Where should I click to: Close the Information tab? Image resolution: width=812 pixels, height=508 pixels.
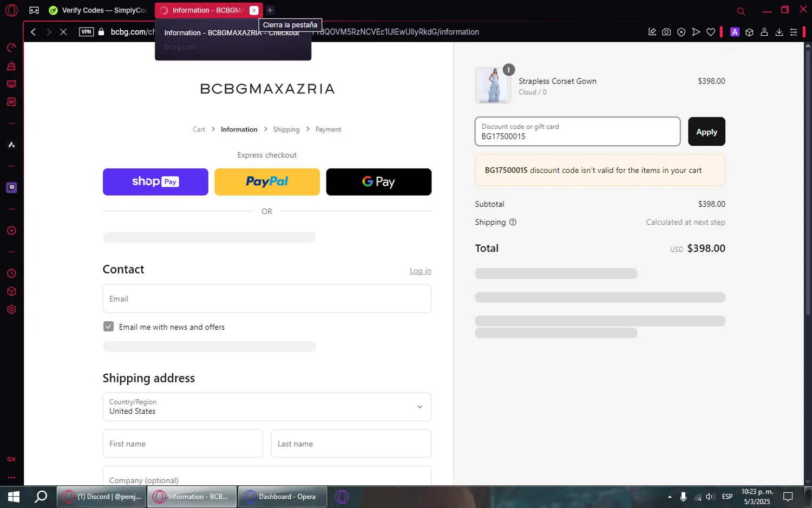click(x=254, y=10)
